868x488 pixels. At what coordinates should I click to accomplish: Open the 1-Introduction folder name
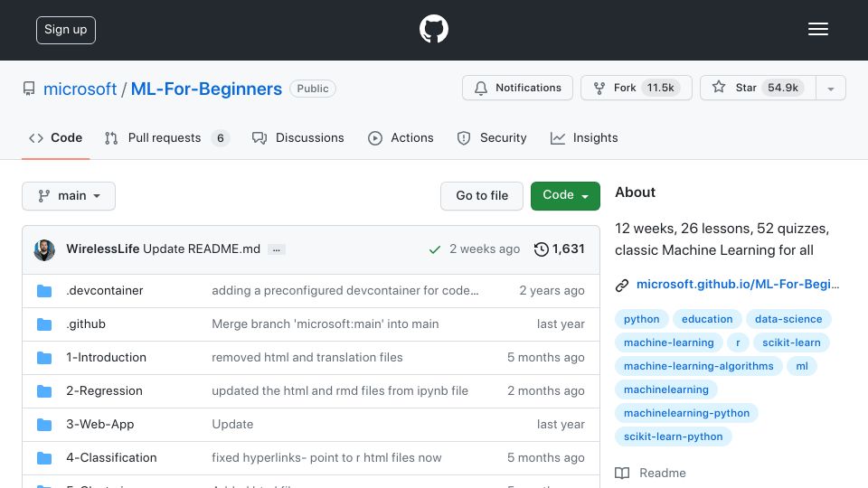[107, 358]
